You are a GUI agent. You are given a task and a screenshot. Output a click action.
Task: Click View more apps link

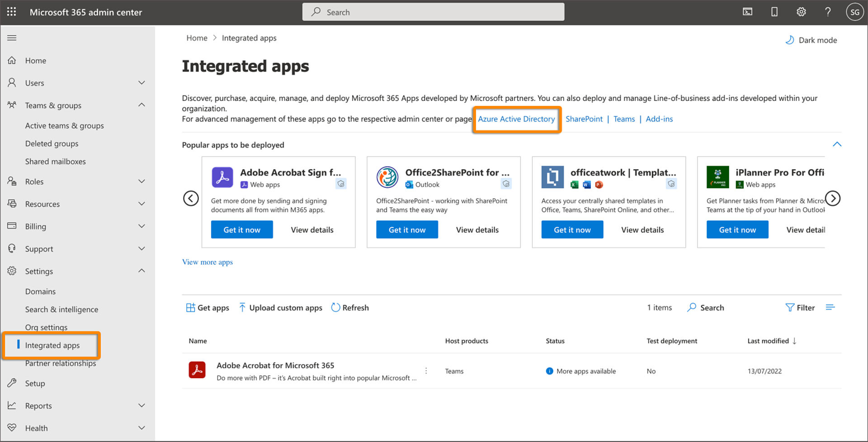pyautogui.click(x=208, y=262)
